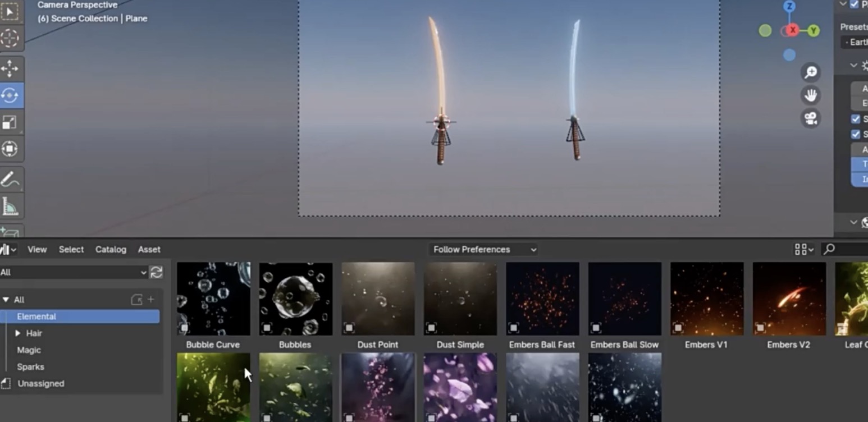This screenshot has width=868, height=422.
Task: Choose the Annotate pencil tool
Action: click(10, 180)
